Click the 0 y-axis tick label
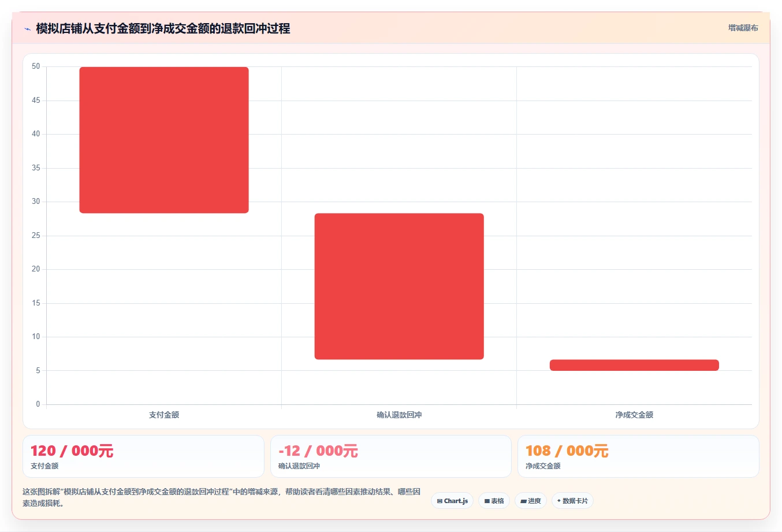Screen dimensions: 782x532 [38, 404]
